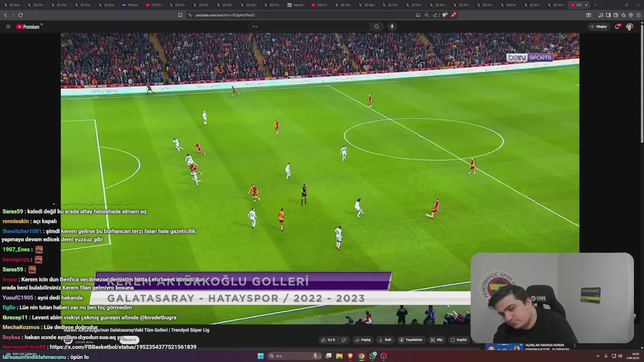Reload the page with the refresh icon
The width and height of the screenshot is (644, 362).
click(x=20, y=15)
